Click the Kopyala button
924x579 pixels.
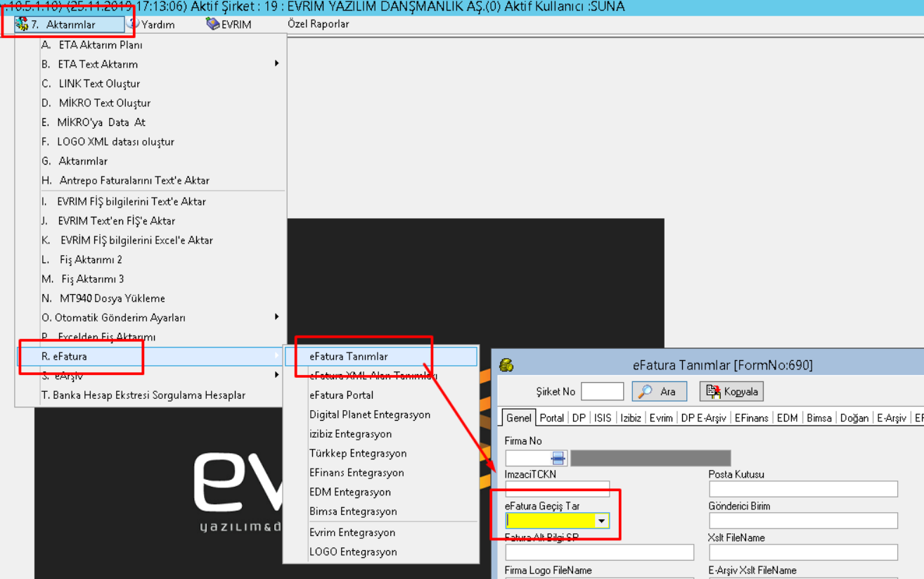pos(731,391)
